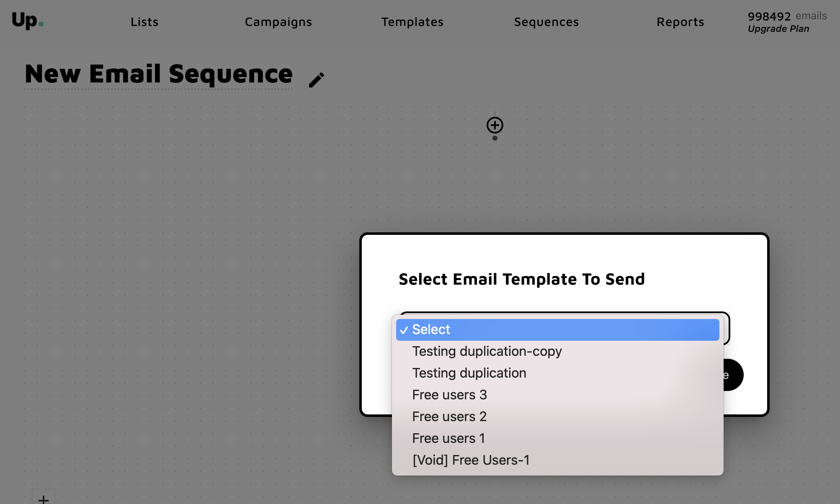This screenshot has width=840, height=504.
Task: Choose 'Testing duplication-copy' from the template dropdown
Action: coord(487,351)
